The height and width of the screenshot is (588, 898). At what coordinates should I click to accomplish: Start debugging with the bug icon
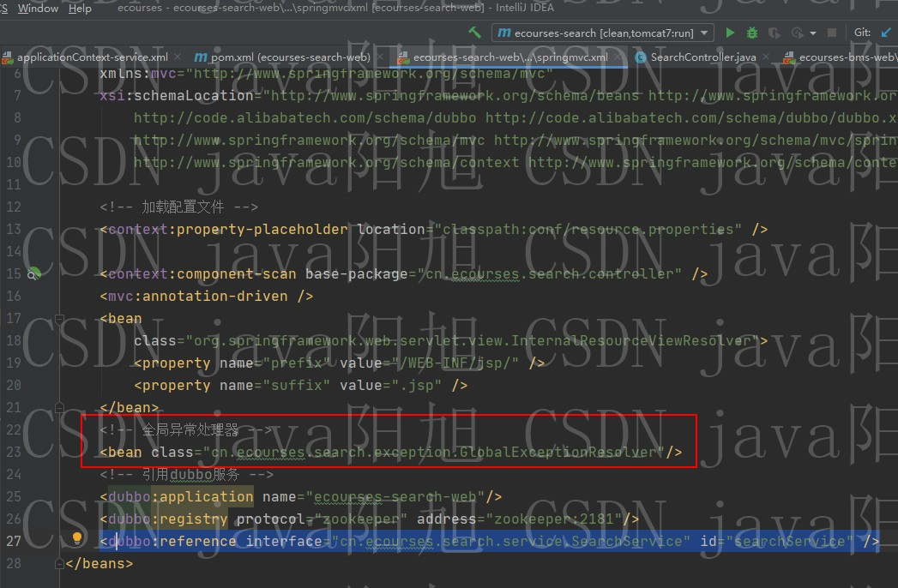pyautogui.click(x=752, y=33)
